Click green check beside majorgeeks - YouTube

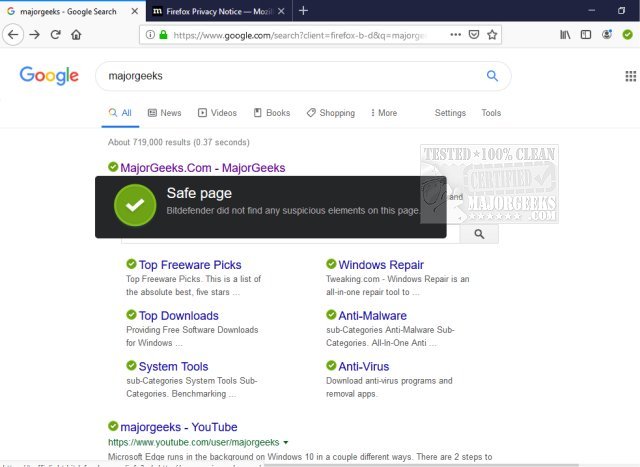(x=113, y=426)
